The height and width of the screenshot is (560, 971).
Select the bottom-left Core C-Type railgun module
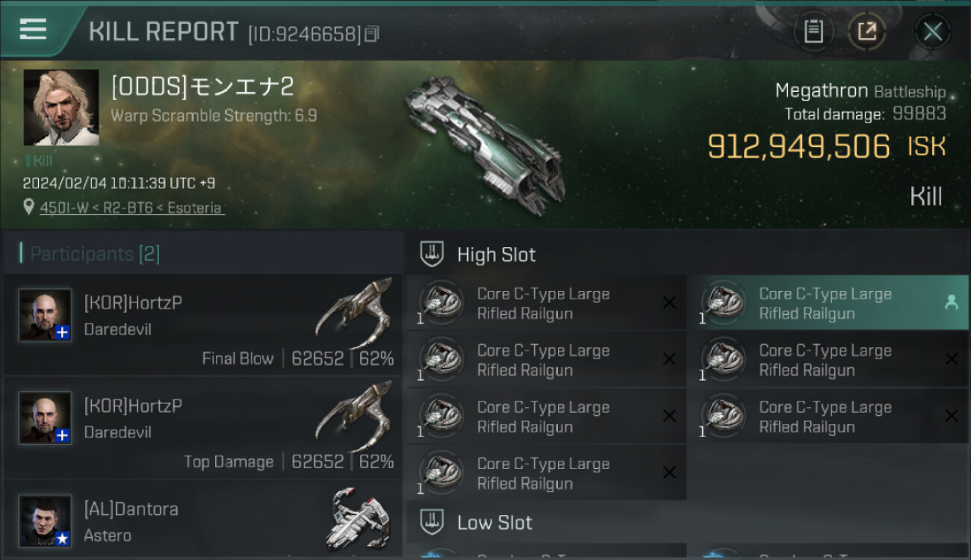point(547,473)
